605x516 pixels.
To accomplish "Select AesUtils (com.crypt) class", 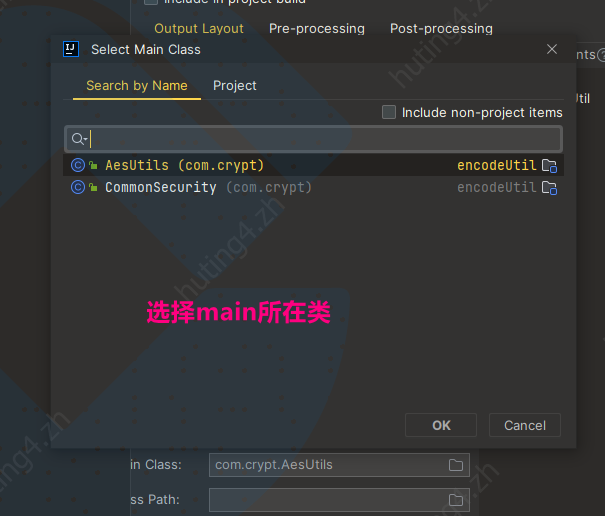I will [314, 165].
